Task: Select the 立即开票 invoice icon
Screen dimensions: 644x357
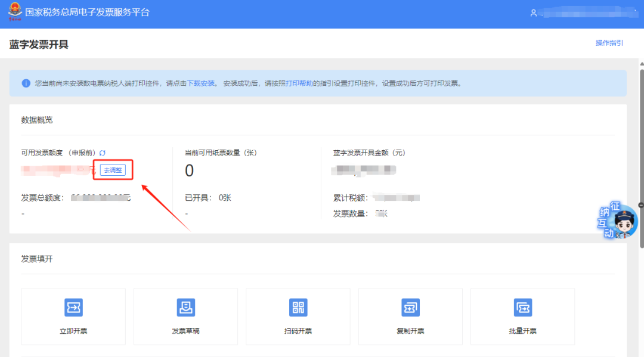Action: (73, 308)
